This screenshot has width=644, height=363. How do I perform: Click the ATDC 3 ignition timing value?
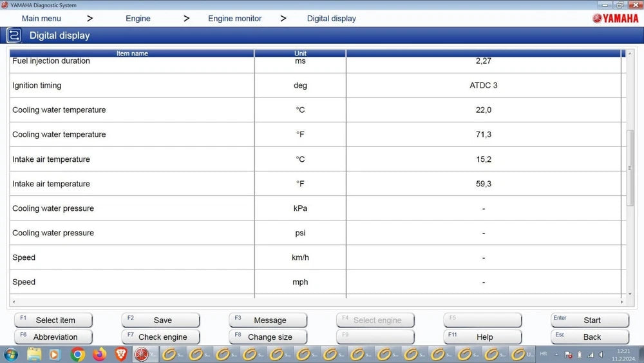pyautogui.click(x=484, y=86)
